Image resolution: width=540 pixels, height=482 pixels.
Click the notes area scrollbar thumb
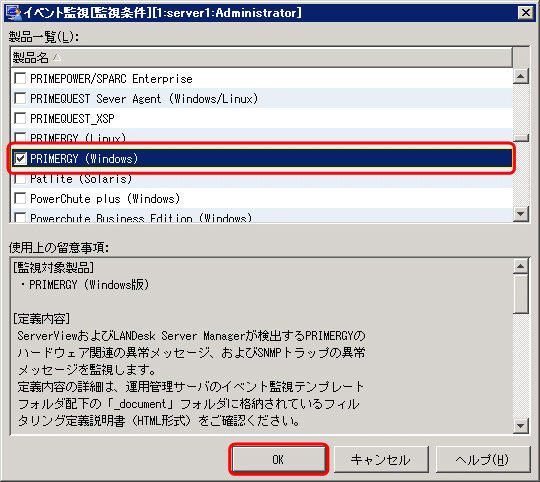pos(521,294)
